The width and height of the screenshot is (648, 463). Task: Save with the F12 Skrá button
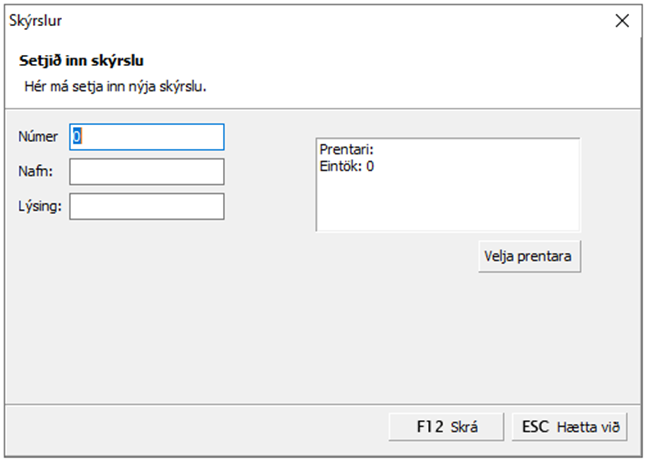tap(446, 427)
